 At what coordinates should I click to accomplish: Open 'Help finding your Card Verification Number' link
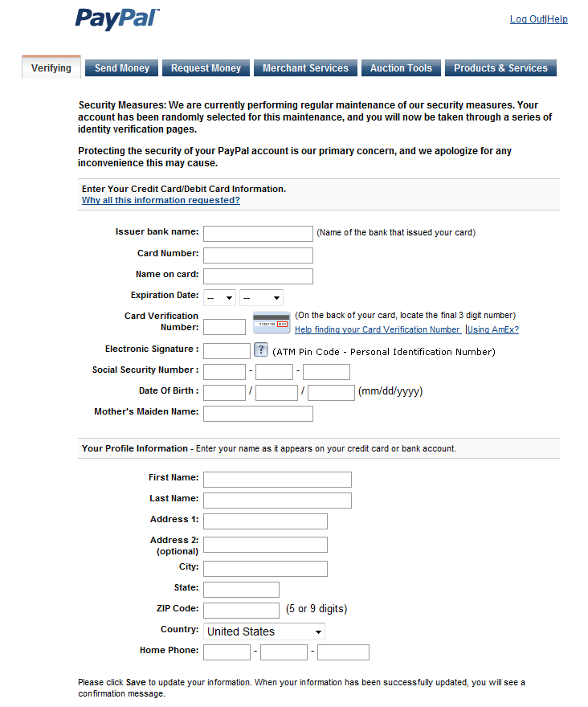(x=378, y=329)
